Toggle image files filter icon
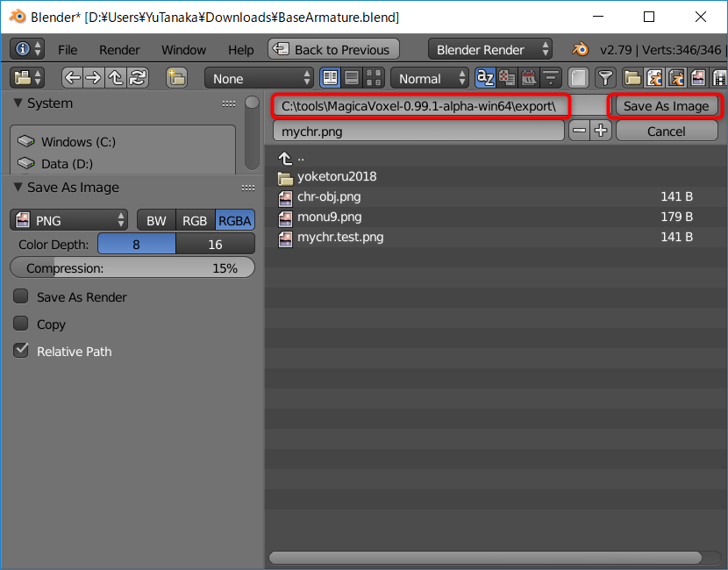Viewport: 728px width, 570px height. [698, 77]
